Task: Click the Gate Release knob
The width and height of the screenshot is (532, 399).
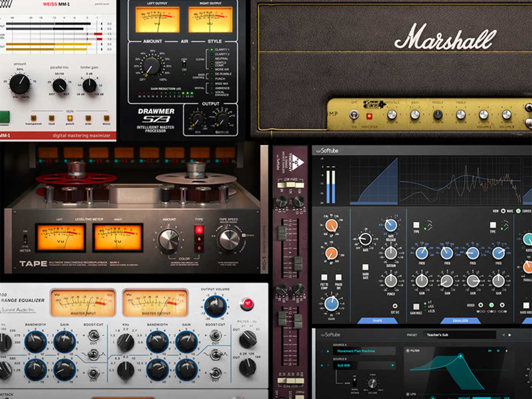Action: pos(391,225)
